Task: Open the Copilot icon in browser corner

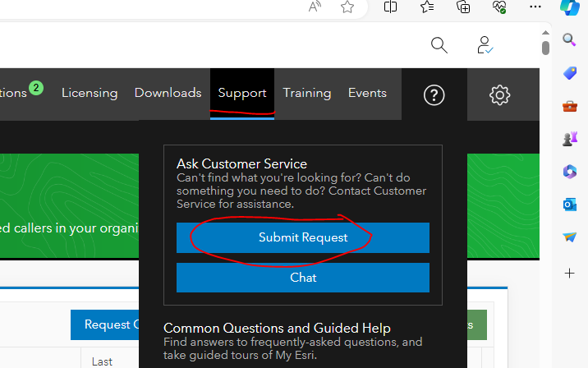Action: (570, 7)
